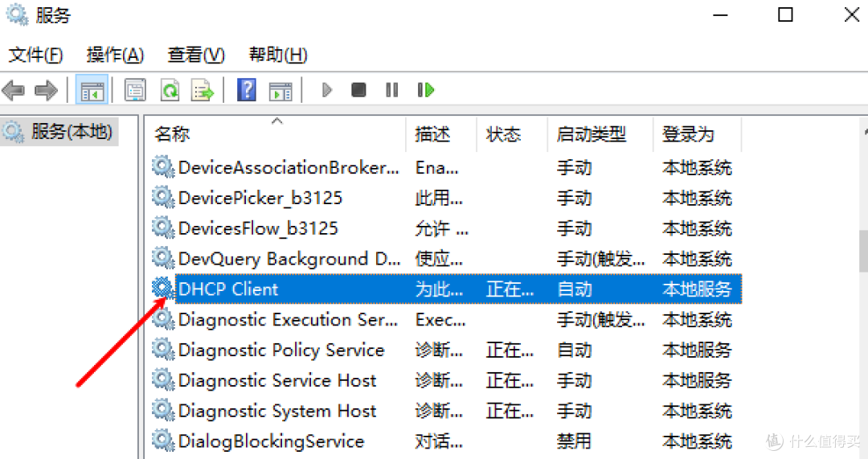Select the Diagnostic Service Host name

(x=277, y=380)
